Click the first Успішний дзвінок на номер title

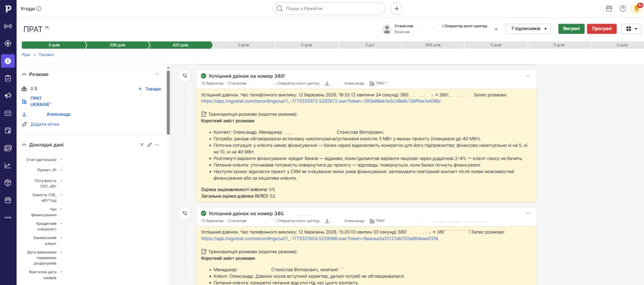pyautogui.click(x=247, y=76)
